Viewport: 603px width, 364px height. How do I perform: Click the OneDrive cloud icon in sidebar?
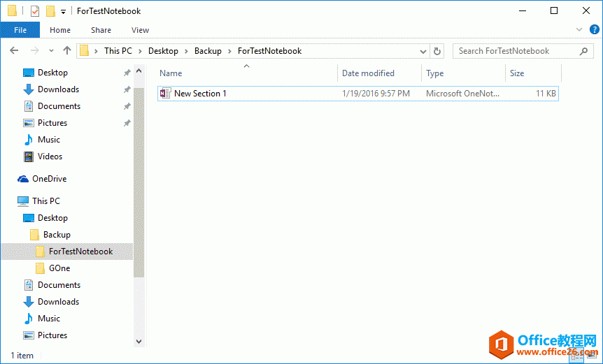point(23,179)
